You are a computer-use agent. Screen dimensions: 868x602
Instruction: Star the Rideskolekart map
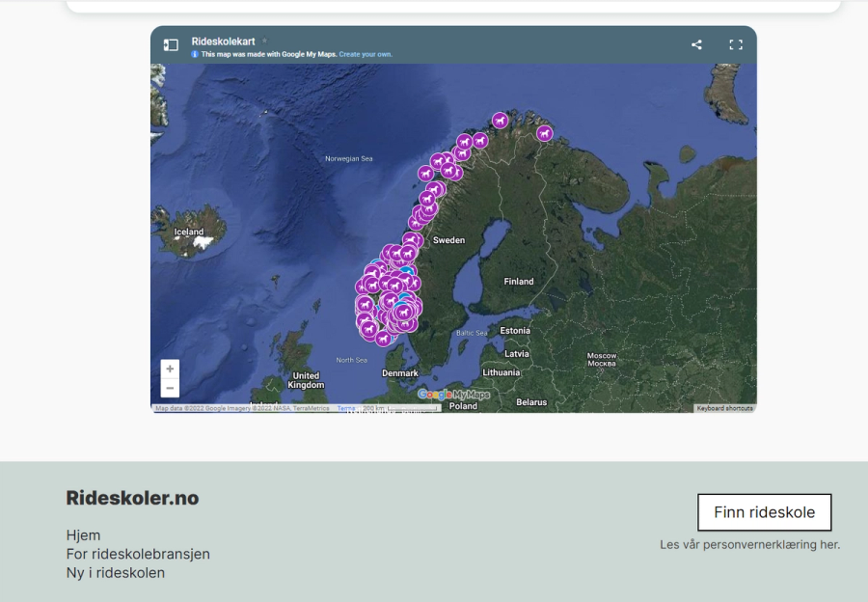point(264,41)
